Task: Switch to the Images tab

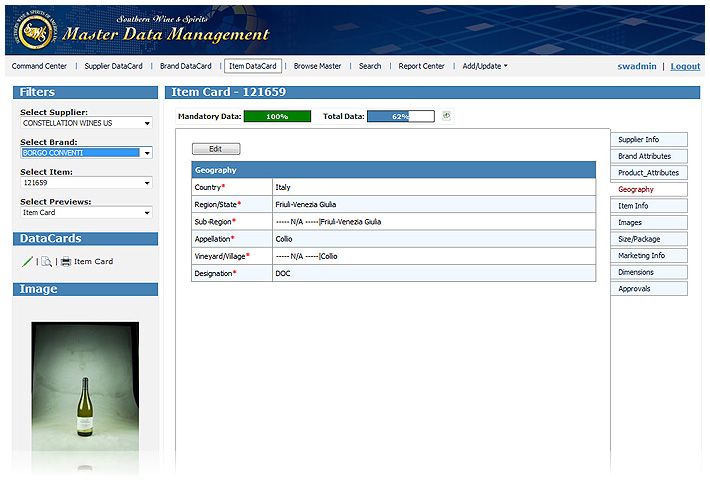Action: coord(649,222)
